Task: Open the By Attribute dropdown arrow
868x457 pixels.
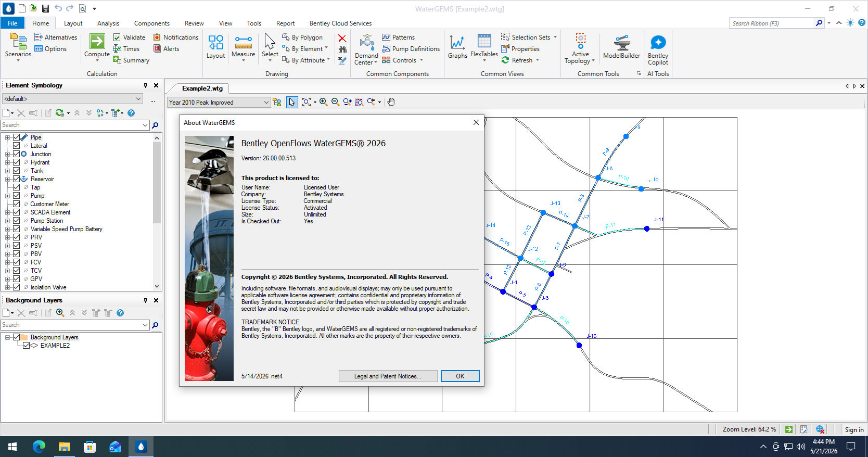Action: coord(328,60)
